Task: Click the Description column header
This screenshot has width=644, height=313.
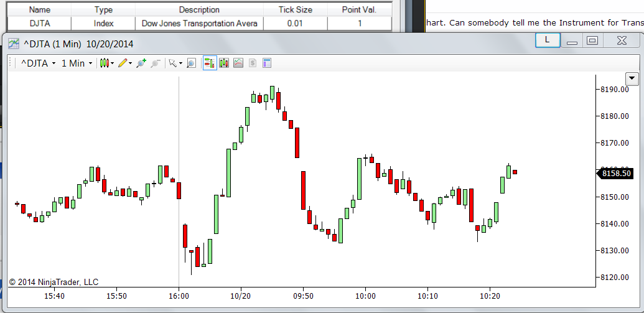Action: click(x=199, y=10)
